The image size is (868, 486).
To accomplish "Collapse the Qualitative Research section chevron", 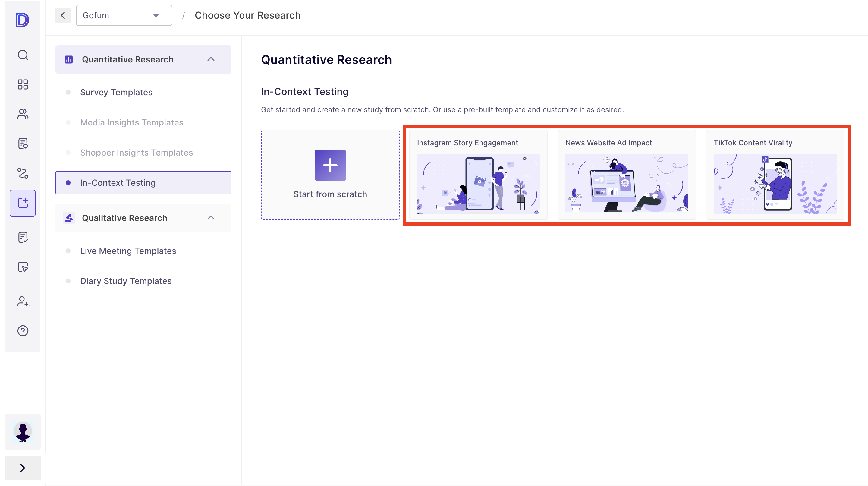I will [211, 218].
